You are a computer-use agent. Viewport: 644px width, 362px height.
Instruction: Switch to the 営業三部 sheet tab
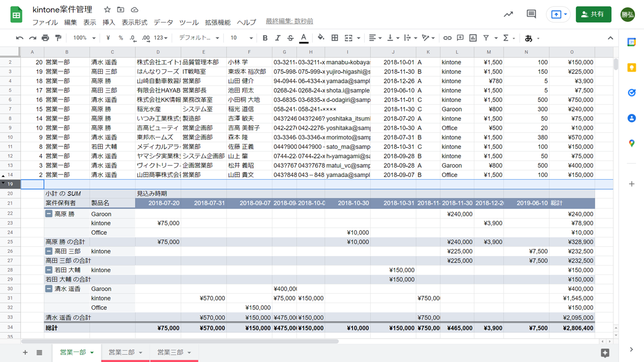(x=174, y=352)
